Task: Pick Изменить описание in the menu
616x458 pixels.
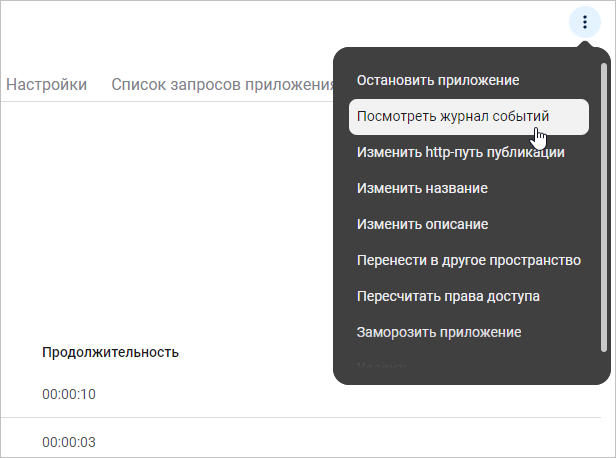Action: pyautogui.click(x=422, y=224)
